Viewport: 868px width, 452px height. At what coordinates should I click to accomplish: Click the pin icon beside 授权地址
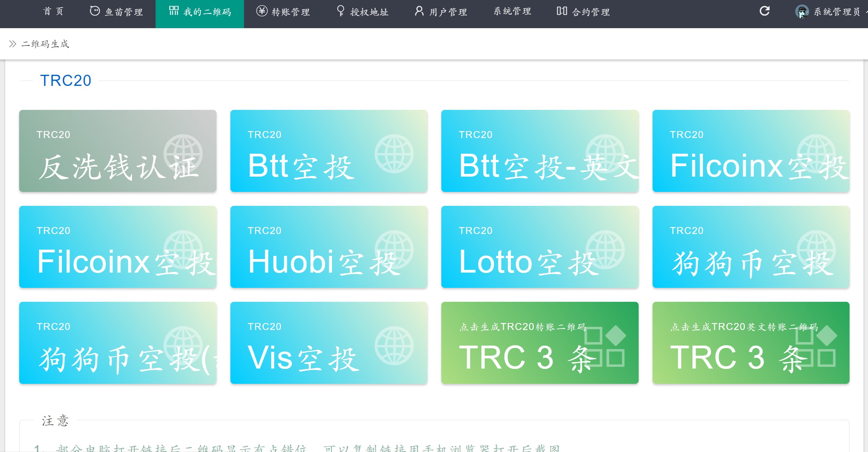340,11
